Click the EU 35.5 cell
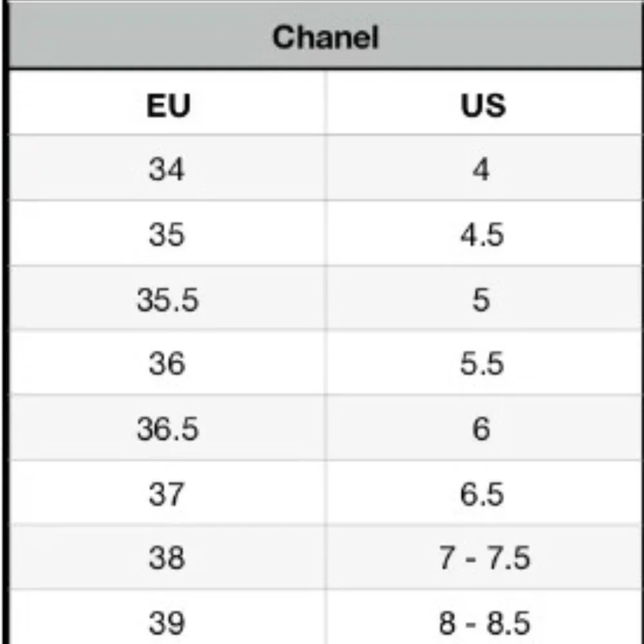 (x=167, y=300)
